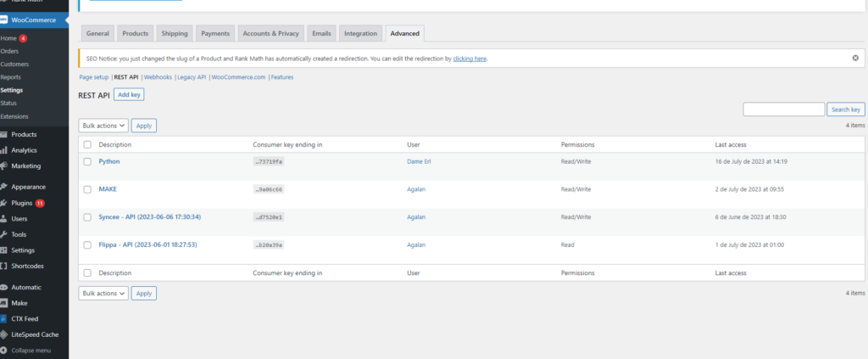
Task: Open the Accounts & Privacy tab
Action: coord(270,33)
